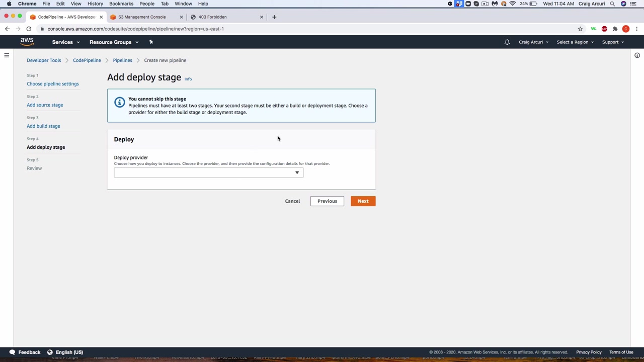Open Developer Tools breadcrumb link
This screenshot has height=362, width=644.
(44, 60)
